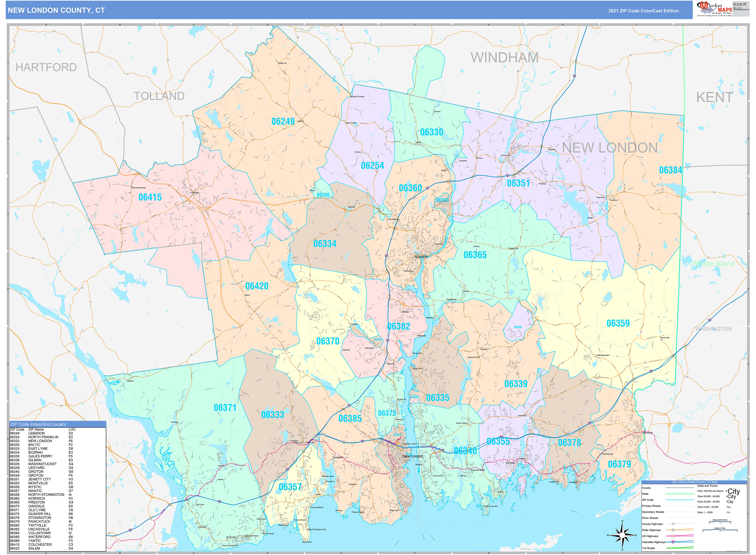Click the County Highways marker in the legend
Image resolution: width=756 pixels, height=555 pixels.
[673, 524]
